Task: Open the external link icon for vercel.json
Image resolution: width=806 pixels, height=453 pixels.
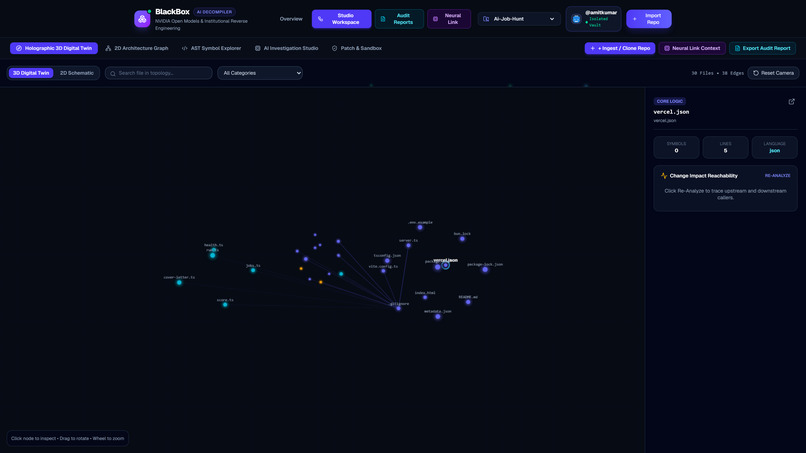Action: click(x=792, y=102)
